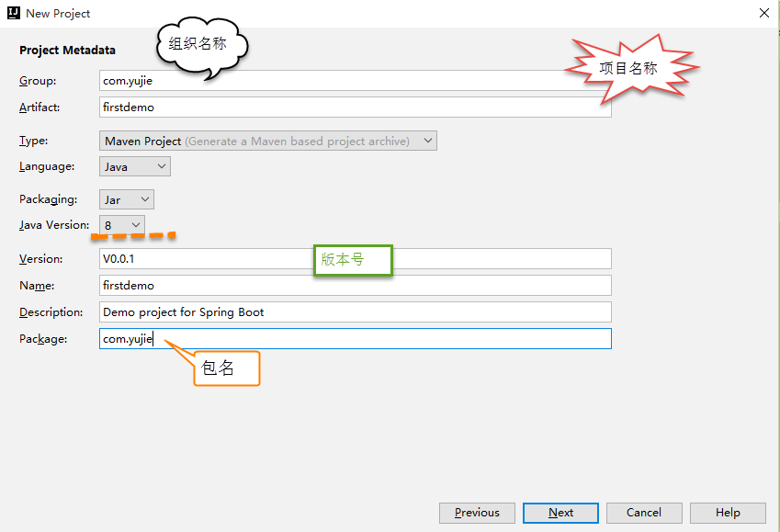Click the Group input field
Image resolution: width=780 pixels, height=532 pixels.
(x=356, y=81)
